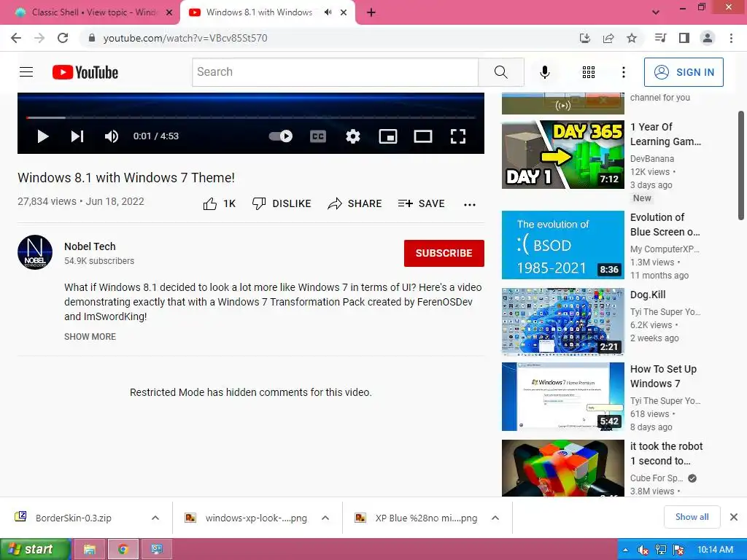This screenshot has width=747, height=560.
Task: Switch to theater mode
Action: click(x=423, y=136)
